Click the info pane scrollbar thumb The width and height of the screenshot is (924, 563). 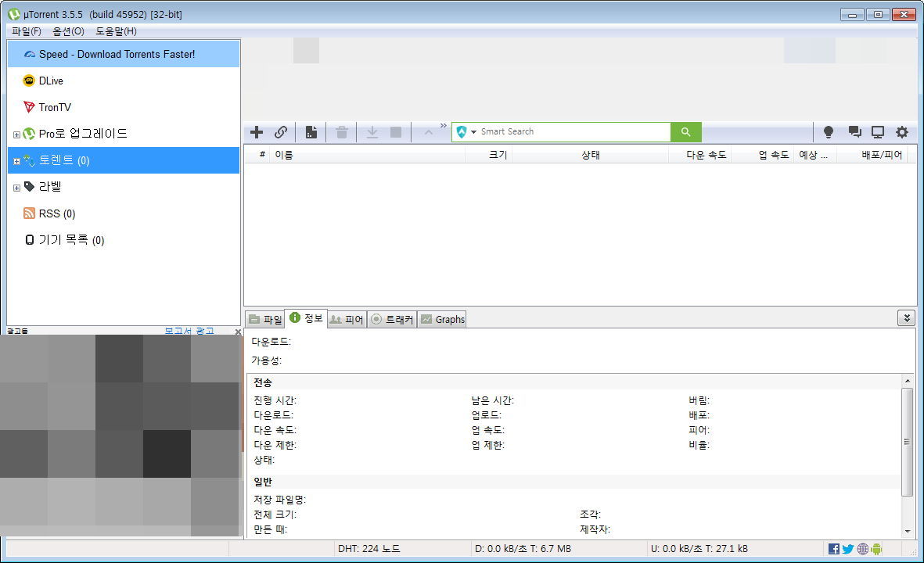[x=908, y=441]
